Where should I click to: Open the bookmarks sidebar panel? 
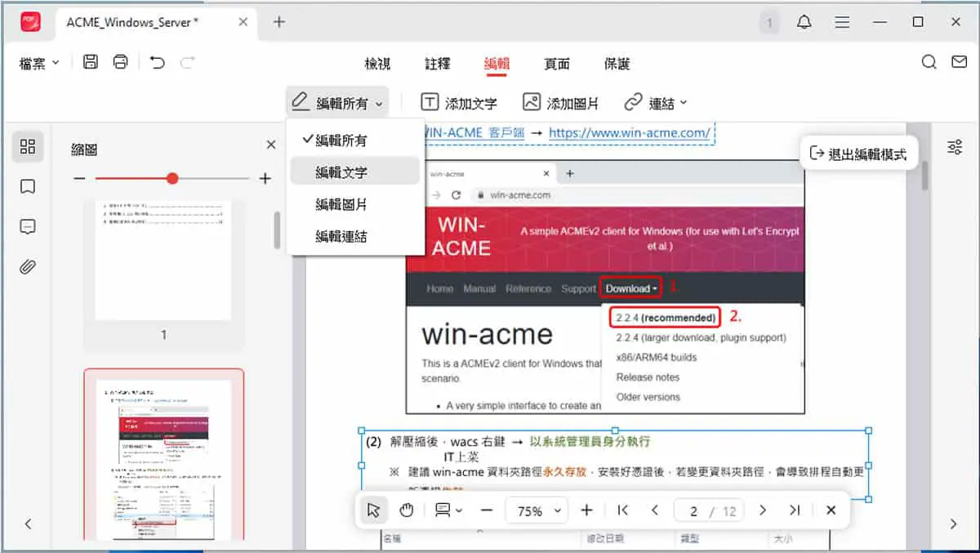(28, 187)
